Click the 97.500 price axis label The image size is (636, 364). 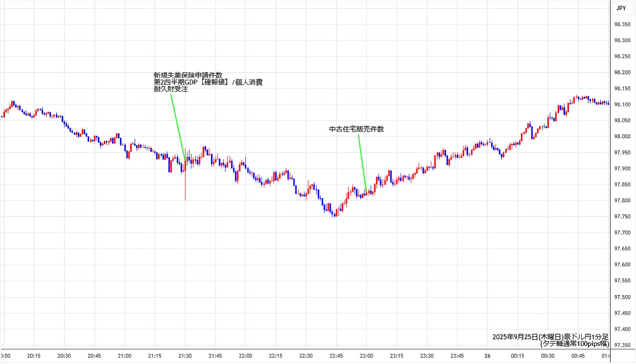tap(622, 297)
